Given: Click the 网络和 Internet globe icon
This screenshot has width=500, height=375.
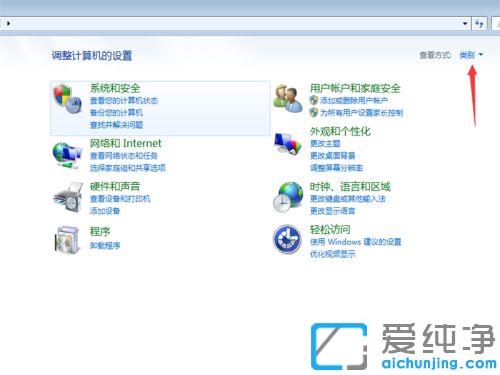Looking at the screenshot, I should (x=67, y=156).
